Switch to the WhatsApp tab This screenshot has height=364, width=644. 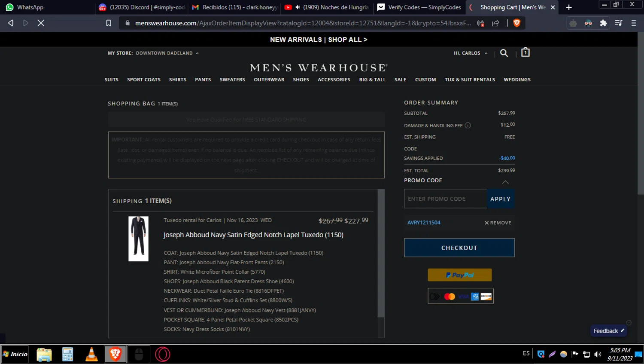[x=47, y=7]
